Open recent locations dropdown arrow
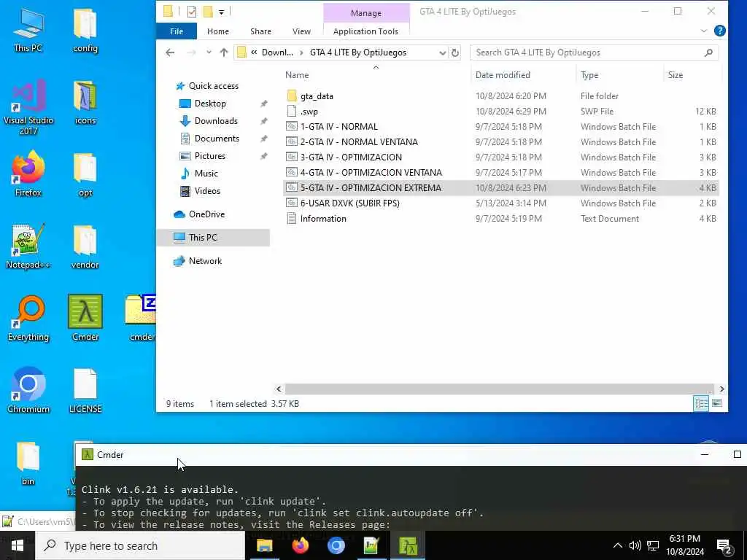The height and width of the screenshot is (560, 747). [x=209, y=52]
